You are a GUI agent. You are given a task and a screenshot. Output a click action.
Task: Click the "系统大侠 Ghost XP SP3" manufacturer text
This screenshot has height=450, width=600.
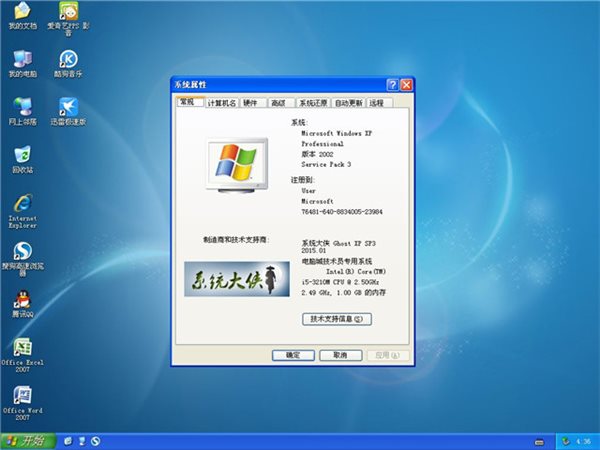[x=339, y=243]
